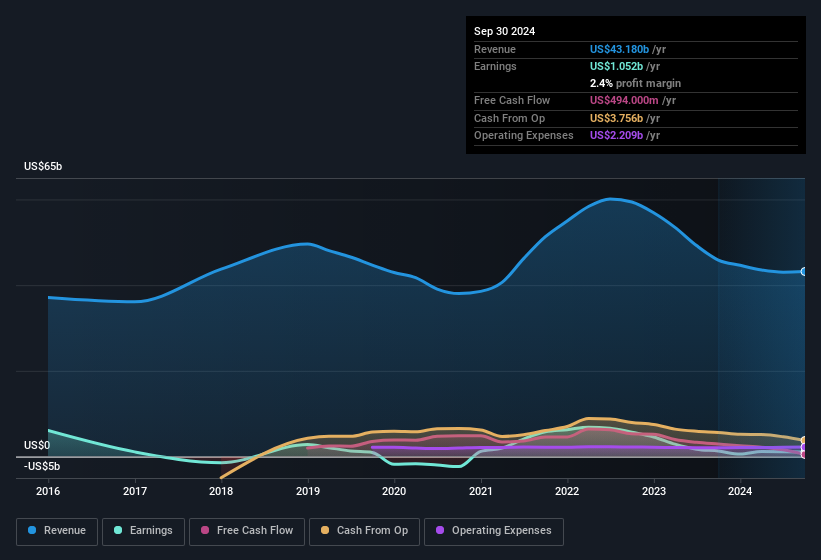Click the Sep 30 2024 tooltip date
The image size is (821, 560).
point(504,31)
